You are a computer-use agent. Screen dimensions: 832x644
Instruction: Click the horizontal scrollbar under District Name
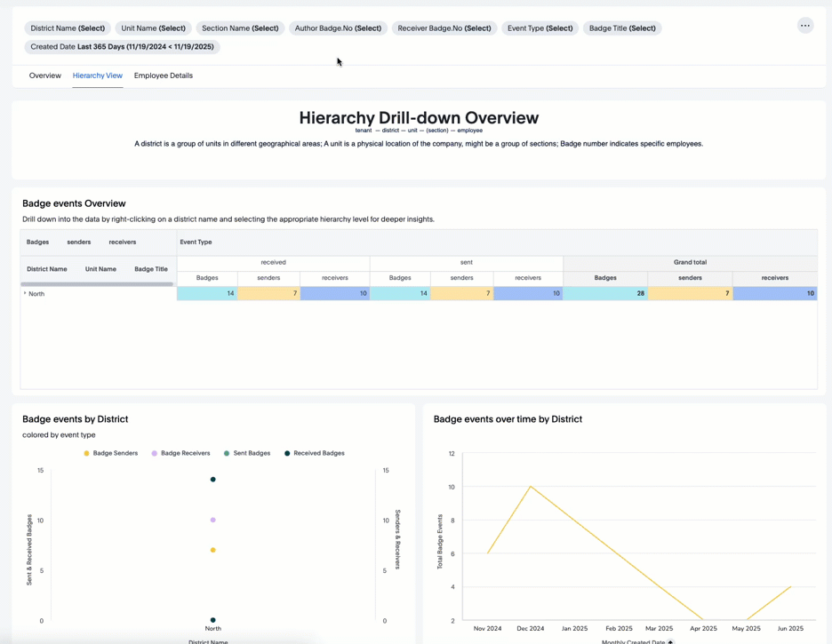(x=97, y=284)
